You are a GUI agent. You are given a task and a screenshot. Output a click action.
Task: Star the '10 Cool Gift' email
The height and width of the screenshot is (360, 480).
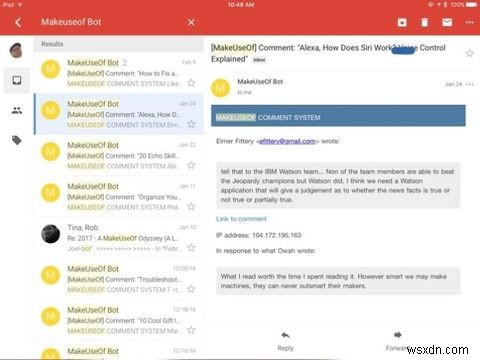tap(191, 330)
